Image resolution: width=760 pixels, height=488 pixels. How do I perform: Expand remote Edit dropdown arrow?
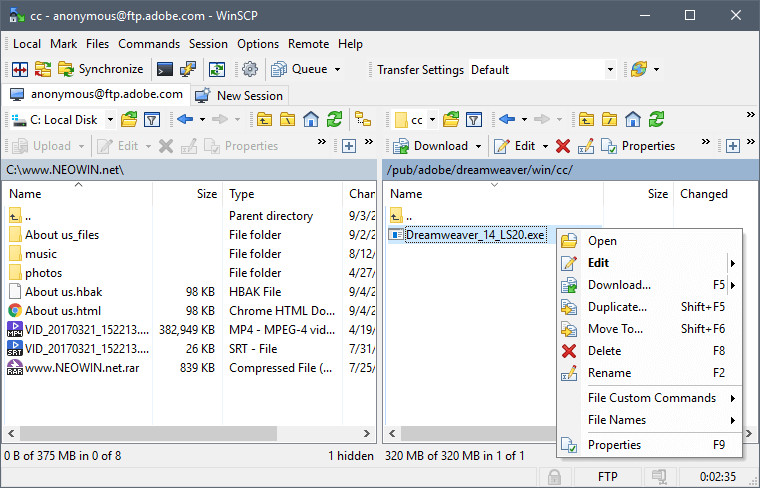tap(545, 146)
